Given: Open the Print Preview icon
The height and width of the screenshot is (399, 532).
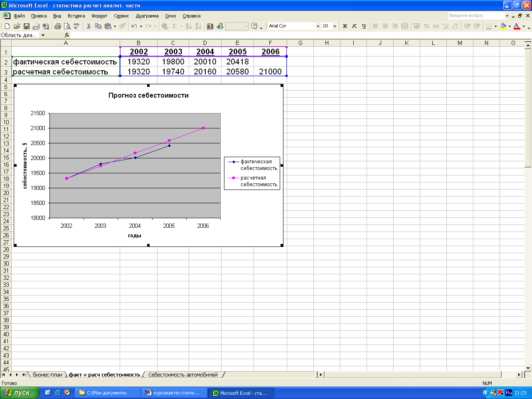Looking at the screenshot, I should pyautogui.click(x=67, y=26).
